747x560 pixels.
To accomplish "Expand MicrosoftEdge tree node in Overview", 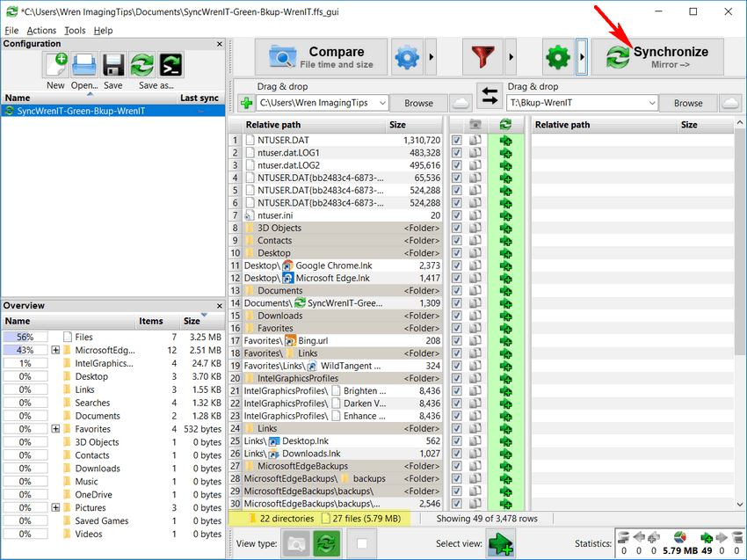I will click(55, 350).
